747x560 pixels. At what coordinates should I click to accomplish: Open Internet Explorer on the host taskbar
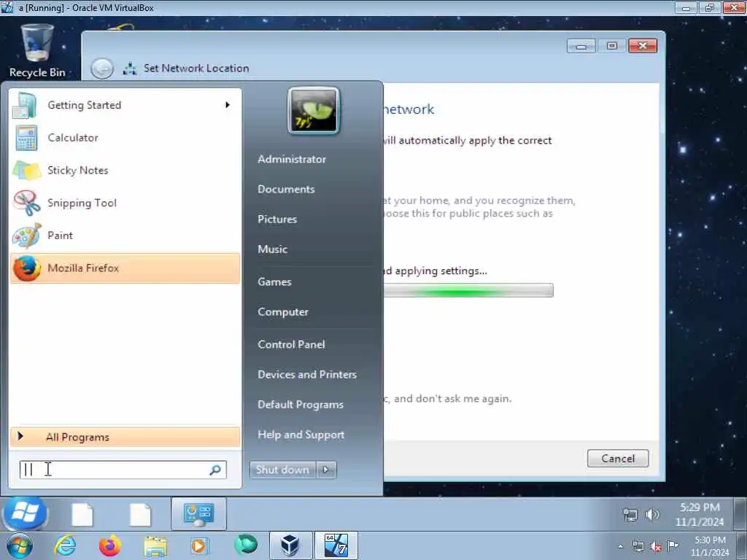(x=65, y=546)
